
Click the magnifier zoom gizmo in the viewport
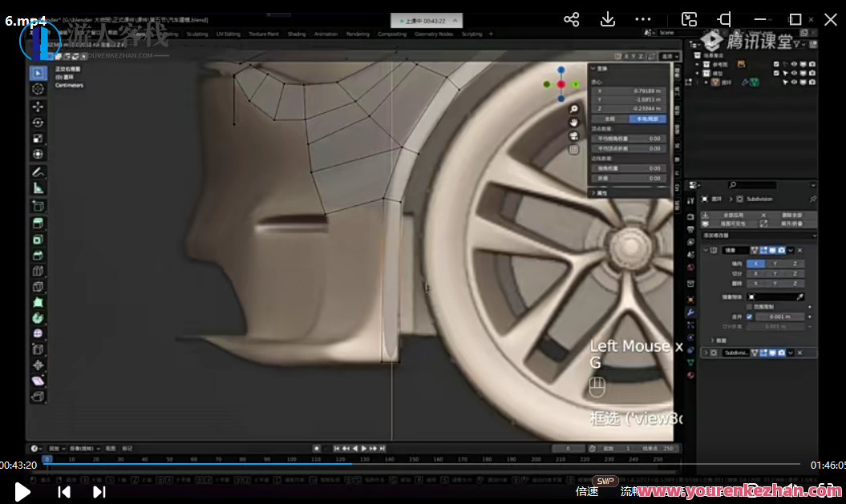[574, 109]
